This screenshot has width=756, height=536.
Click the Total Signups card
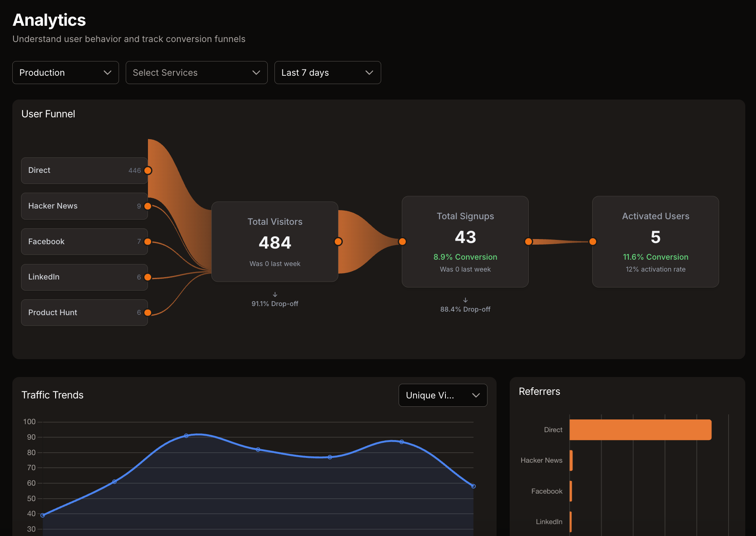(465, 242)
